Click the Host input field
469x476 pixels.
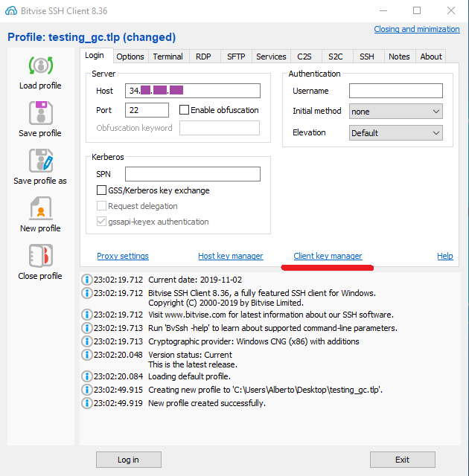pyautogui.click(x=193, y=91)
